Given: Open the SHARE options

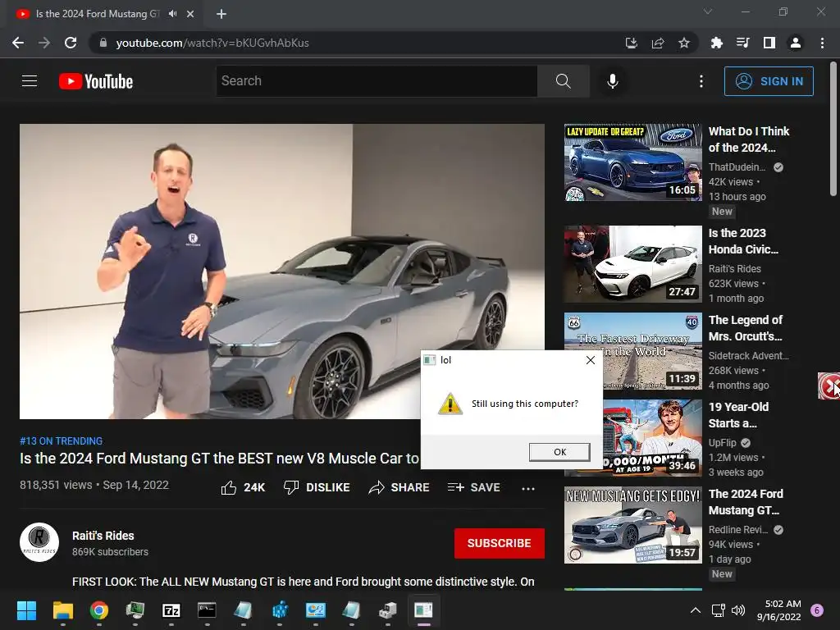Looking at the screenshot, I should (x=399, y=487).
